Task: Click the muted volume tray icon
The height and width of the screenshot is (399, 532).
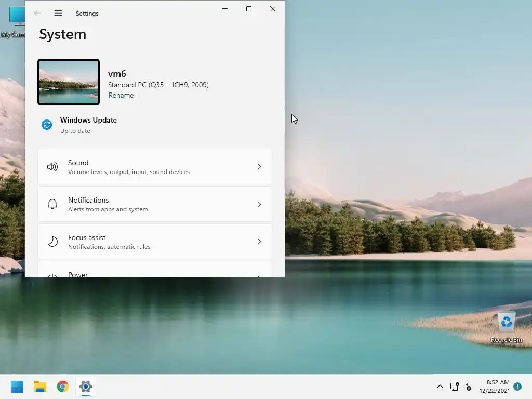Action: pos(468,387)
